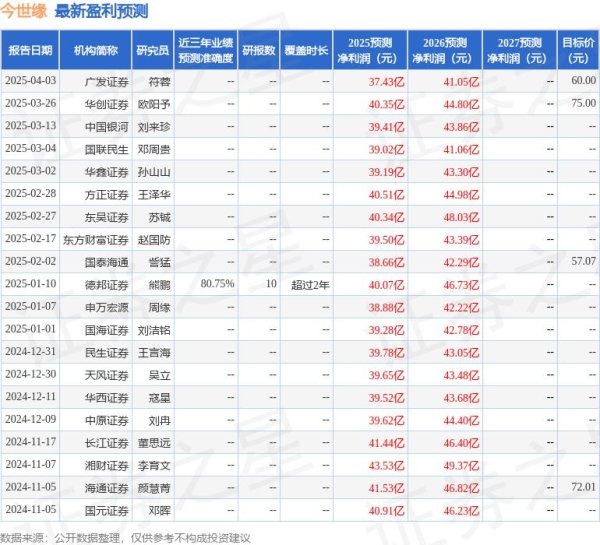Select the 2025-03-04 report date
Viewport: 600px width, 545px height.
click(x=31, y=148)
